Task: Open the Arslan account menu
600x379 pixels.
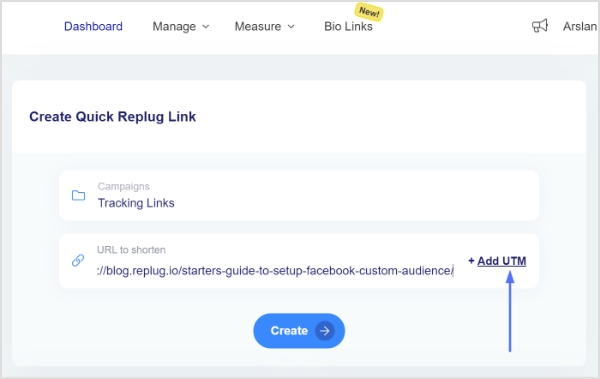Action: (x=580, y=26)
